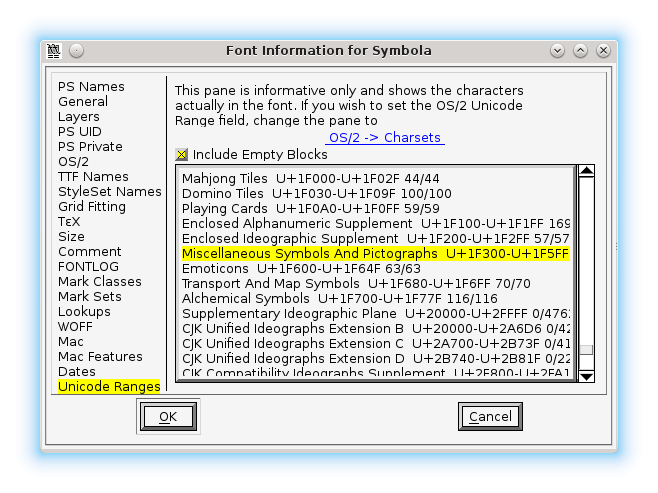This screenshot has width=658, height=493.
Task: Select the Mahjong Tiles range row
Action: click(x=376, y=179)
